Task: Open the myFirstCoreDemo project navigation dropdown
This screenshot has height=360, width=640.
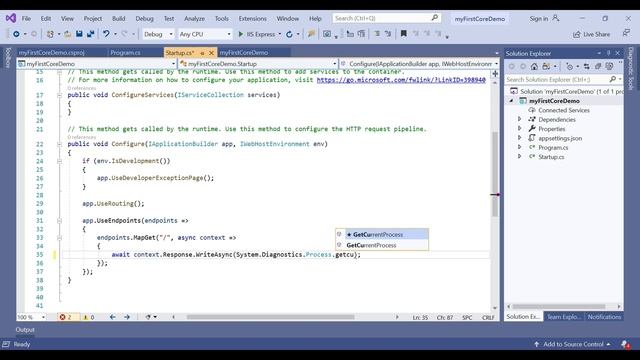Action: pos(173,64)
